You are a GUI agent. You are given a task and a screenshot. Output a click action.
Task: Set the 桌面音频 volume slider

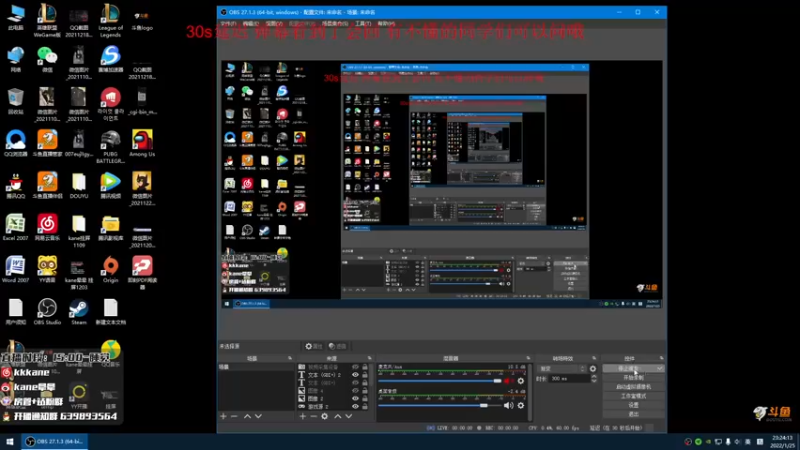click(x=440, y=406)
